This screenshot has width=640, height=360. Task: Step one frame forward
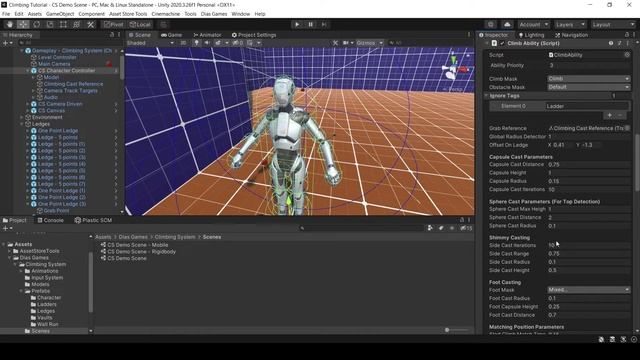[324, 24]
